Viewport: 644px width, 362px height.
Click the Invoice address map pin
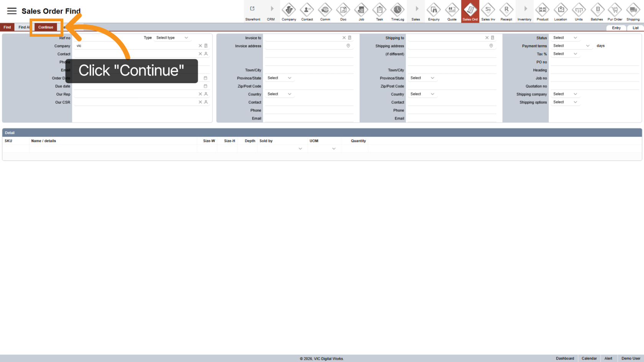point(348,46)
